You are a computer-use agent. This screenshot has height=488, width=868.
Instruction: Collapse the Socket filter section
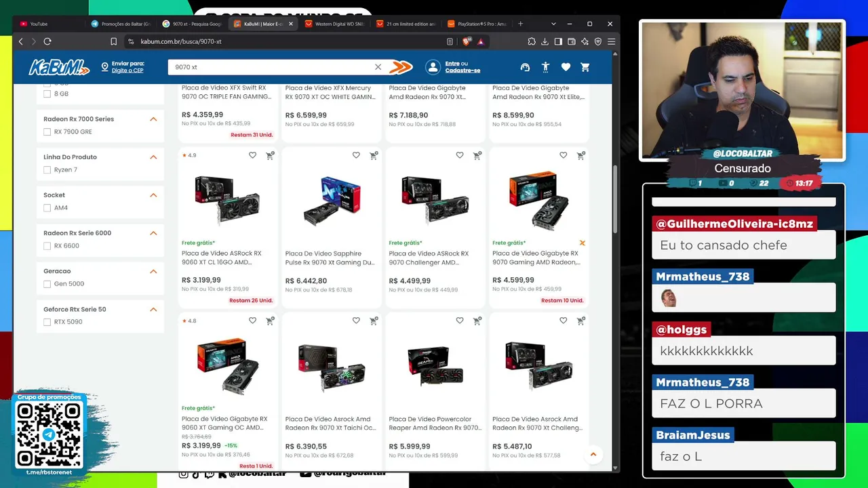click(x=153, y=195)
